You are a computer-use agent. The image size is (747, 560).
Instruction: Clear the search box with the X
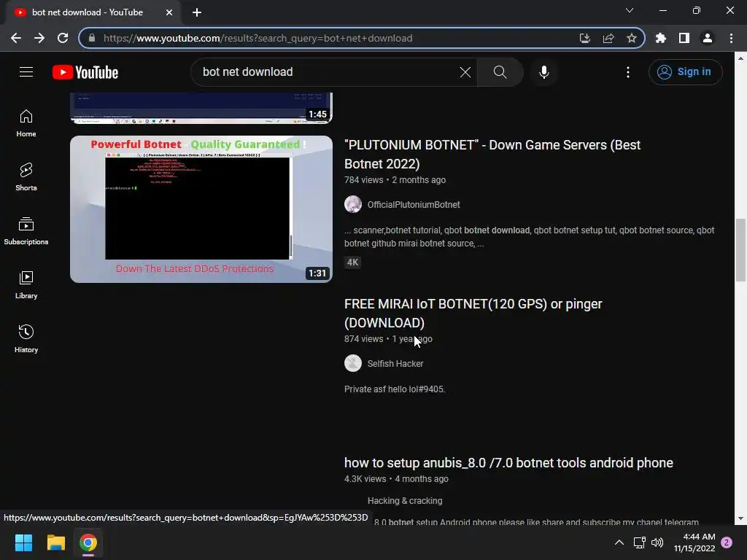click(x=465, y=72)
